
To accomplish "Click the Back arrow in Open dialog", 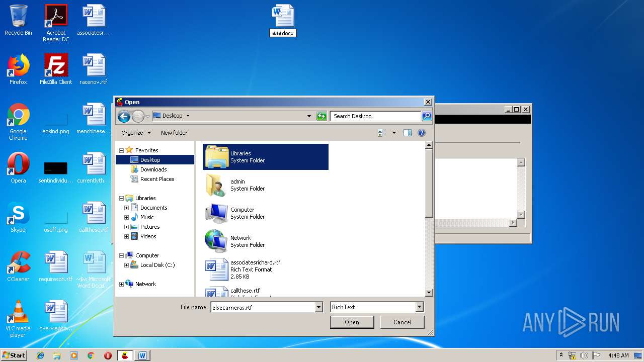I will 124,116.
